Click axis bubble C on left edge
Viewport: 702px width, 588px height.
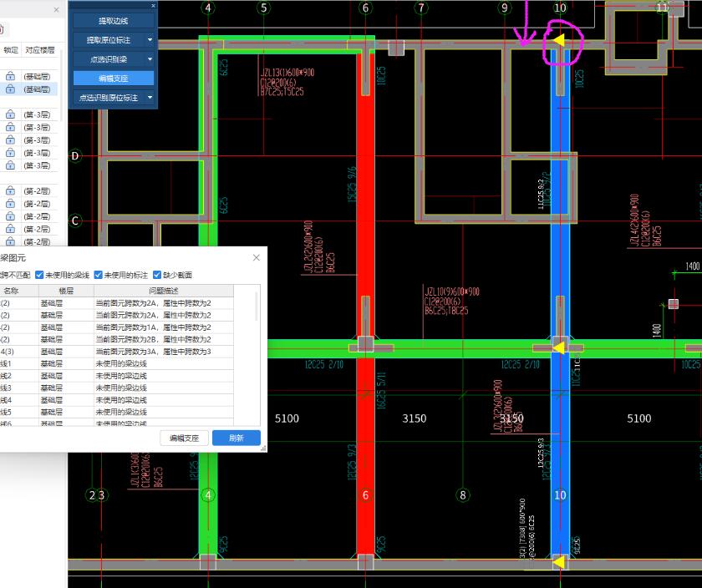(x=74, y=220)
